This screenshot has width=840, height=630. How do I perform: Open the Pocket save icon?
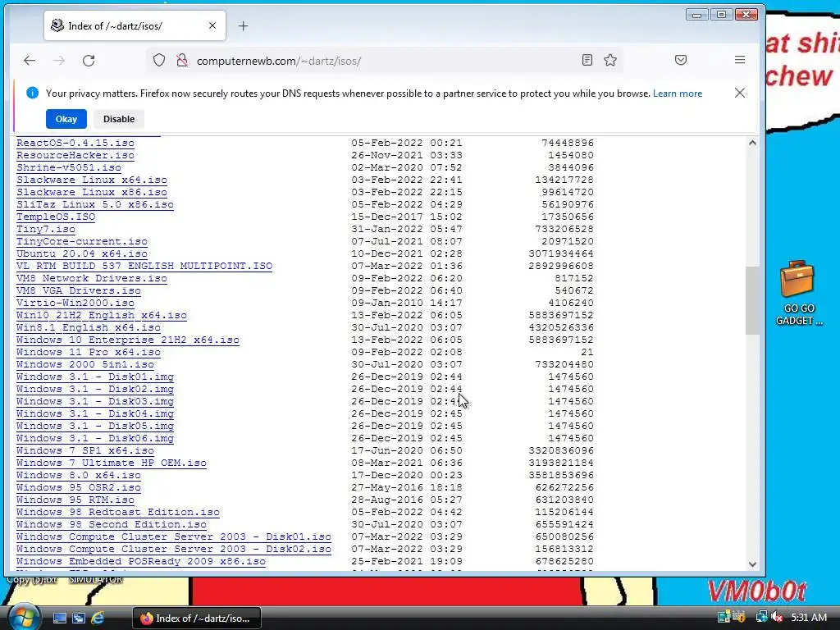pos(681,60)
